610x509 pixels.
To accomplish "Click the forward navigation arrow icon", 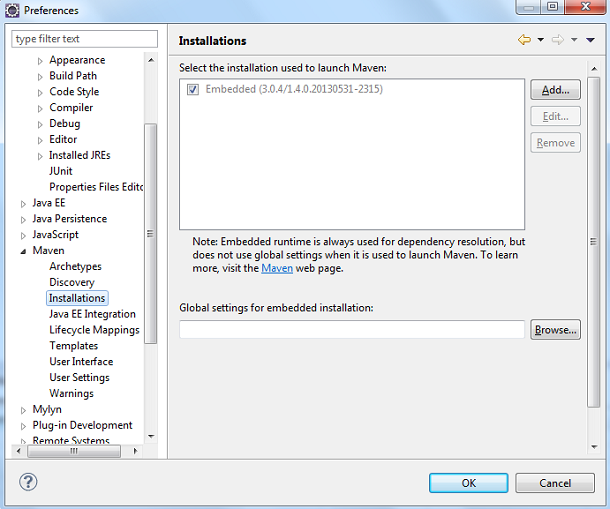I will click(x=558, y=40).
